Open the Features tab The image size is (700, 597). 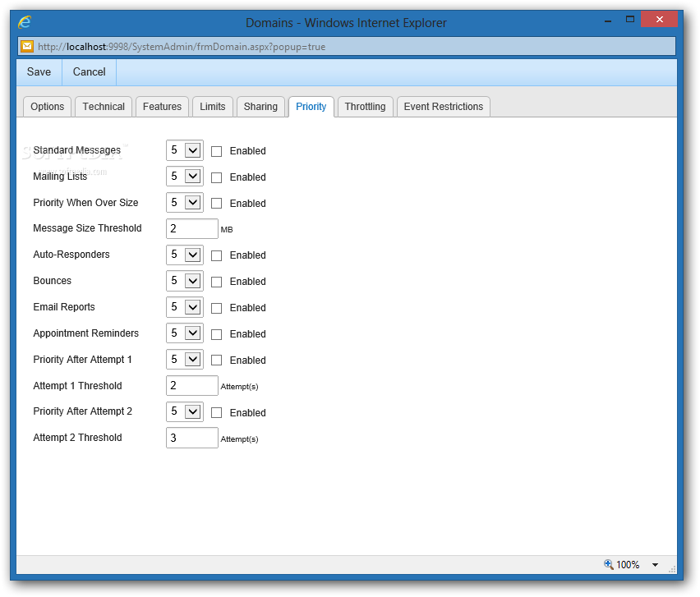tap(162, 107)
